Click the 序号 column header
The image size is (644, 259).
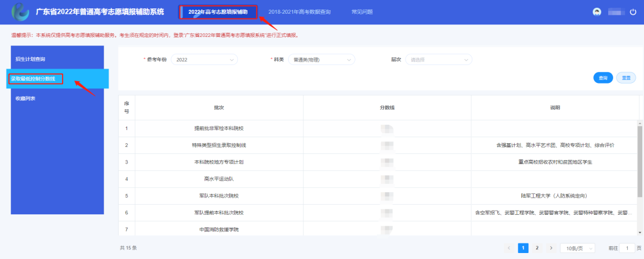(126, 107)
